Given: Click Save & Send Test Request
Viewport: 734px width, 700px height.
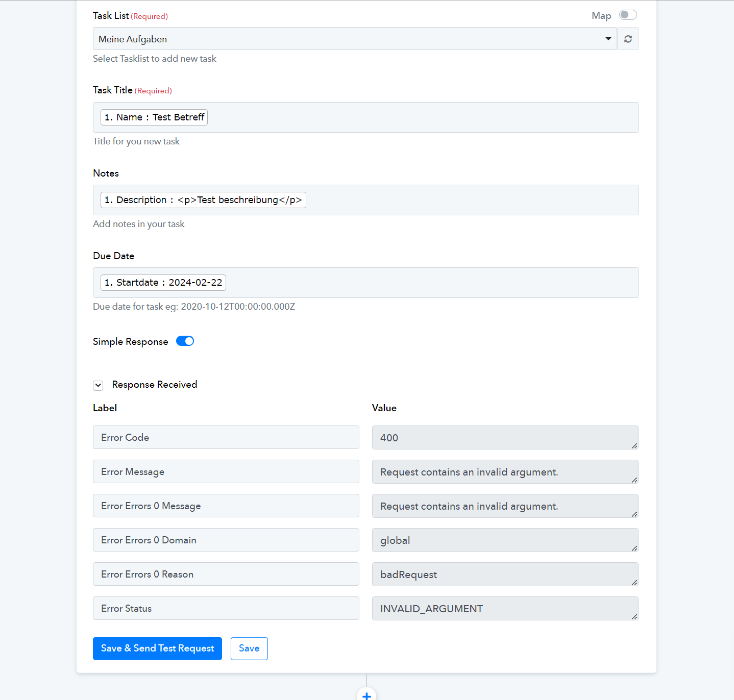Looking at the screenshot, I should click(x=157, y=648).
